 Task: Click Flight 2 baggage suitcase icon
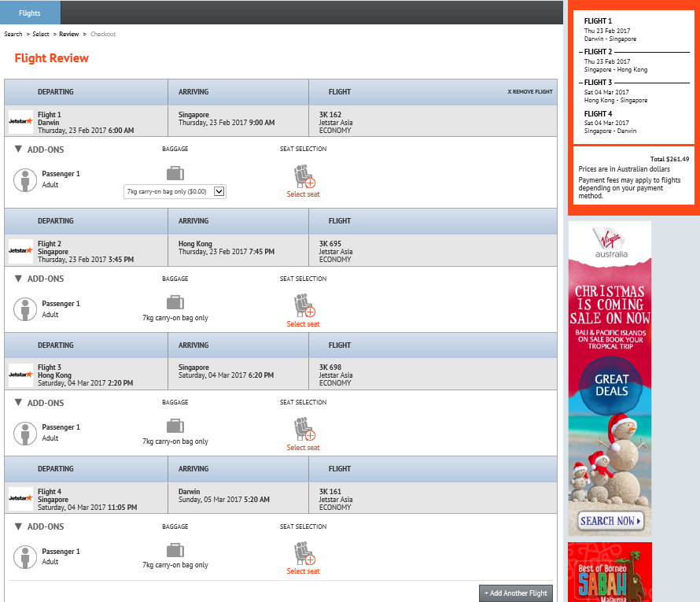(175, 302)
